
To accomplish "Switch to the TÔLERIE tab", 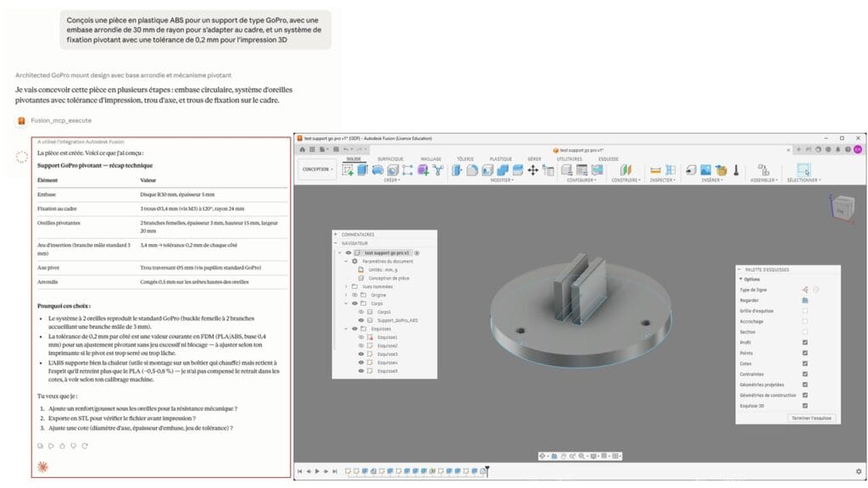I will coord(465,158).
